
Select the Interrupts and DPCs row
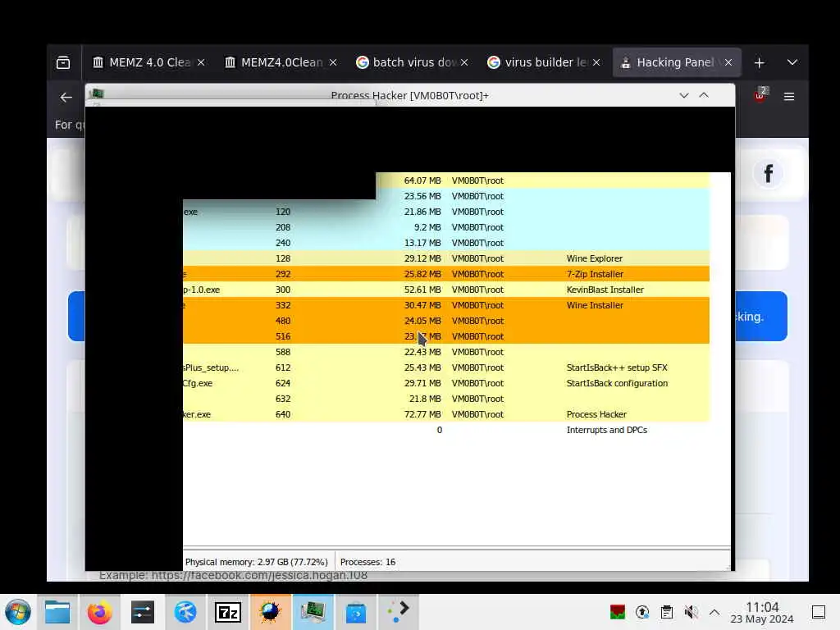pos(445,430)
